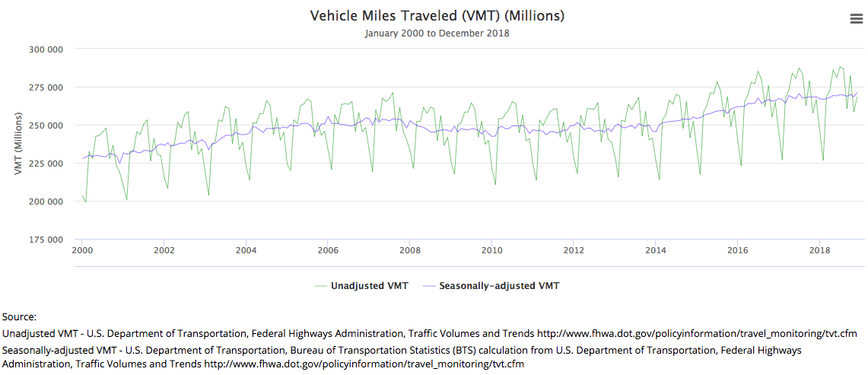The image size is (868, 375).
Task: Click the 300 000 y-axis tick label
Action: (46, 49)
